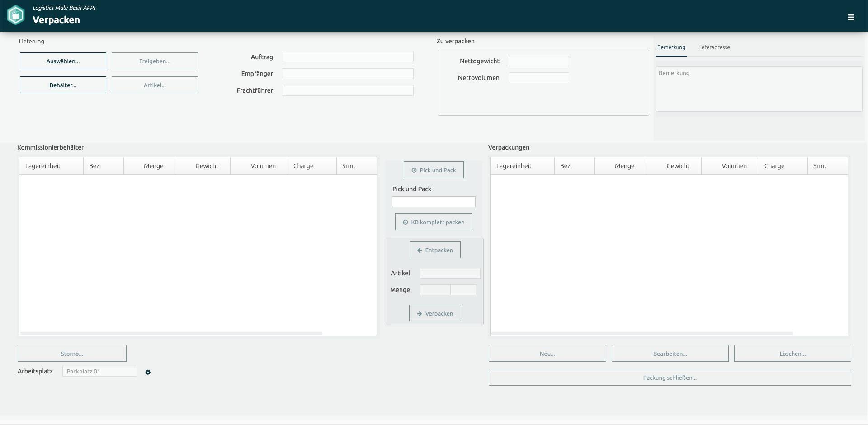This screenshot has width=868, height=425.
Task: Sort Verpackungen by Menge column
Action: (x=620, y=166)
